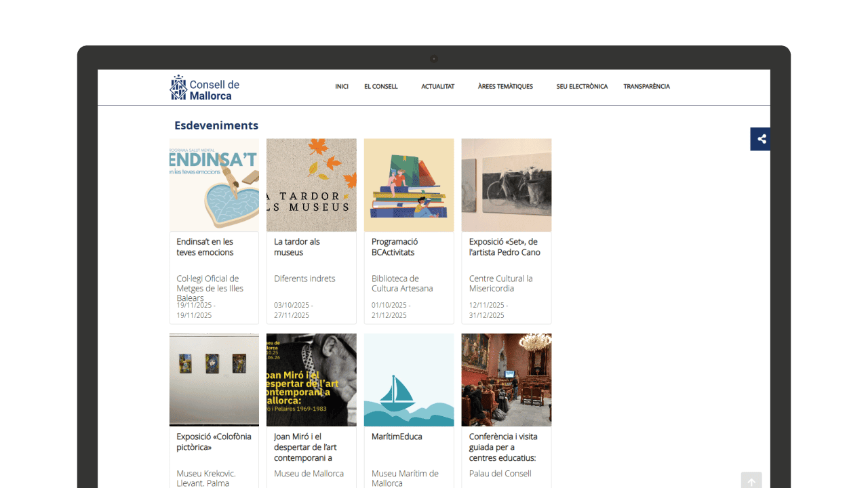Open the share icon button
The image size is (868, 488).
click(x=761, y=139)
